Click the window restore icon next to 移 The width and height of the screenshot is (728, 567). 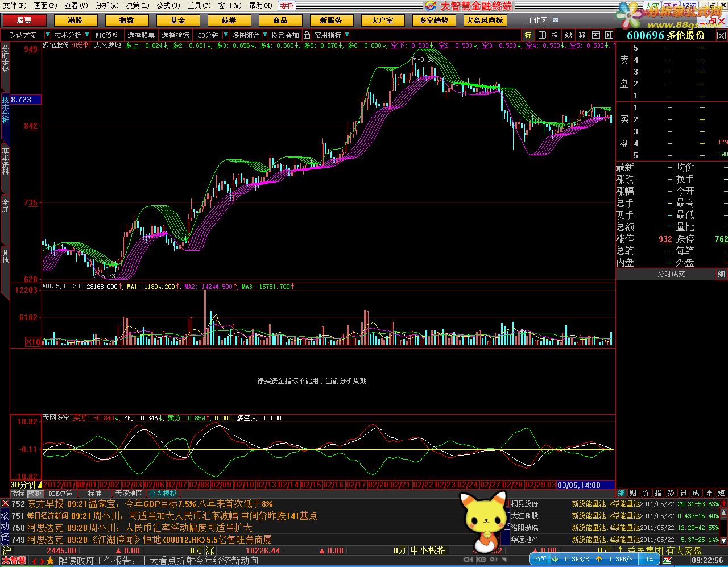tap(595, 35)
